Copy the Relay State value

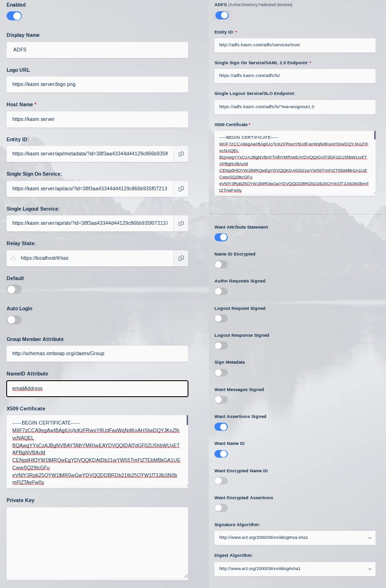pyautogui.click(x=181, y=258)
